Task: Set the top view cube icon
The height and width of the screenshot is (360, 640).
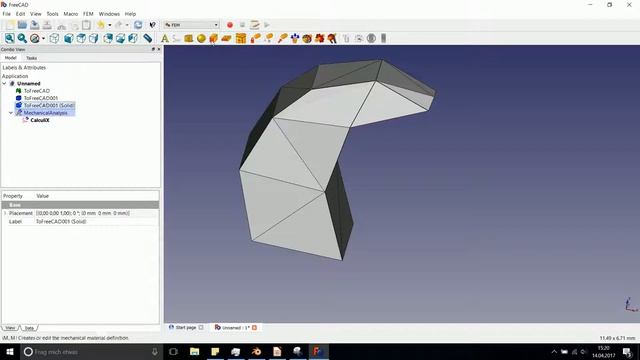Action: pyautogui.click(x=81, y=38)
